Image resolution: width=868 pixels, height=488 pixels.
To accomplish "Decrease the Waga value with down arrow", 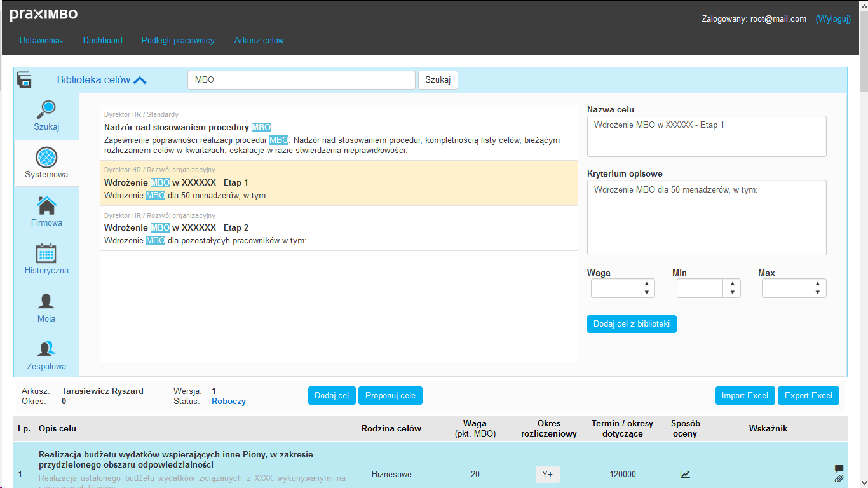I will [x=646, y=293].
